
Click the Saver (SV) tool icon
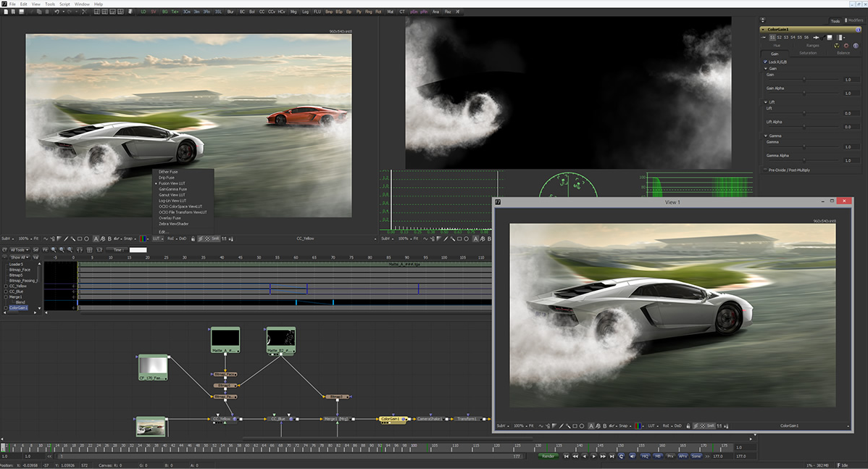point(154,12)
